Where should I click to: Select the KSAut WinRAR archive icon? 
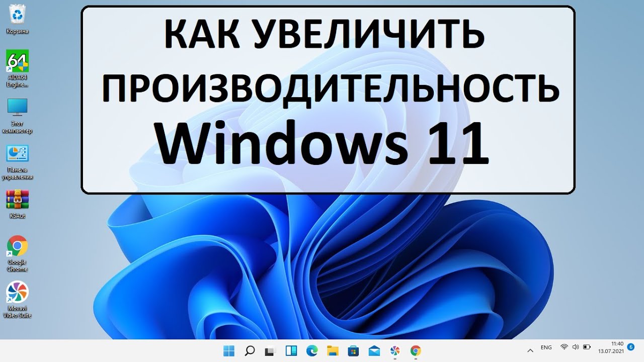17,204
